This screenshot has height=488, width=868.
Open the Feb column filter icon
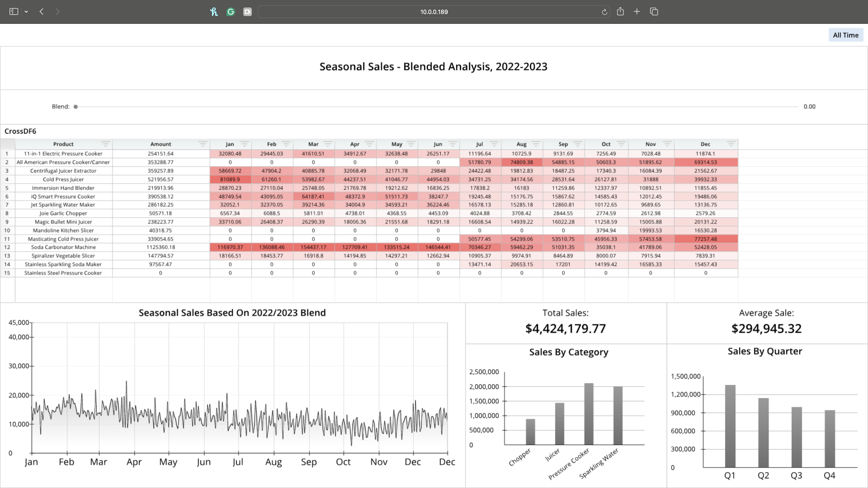pyautogui.click(x=286, y=144)
